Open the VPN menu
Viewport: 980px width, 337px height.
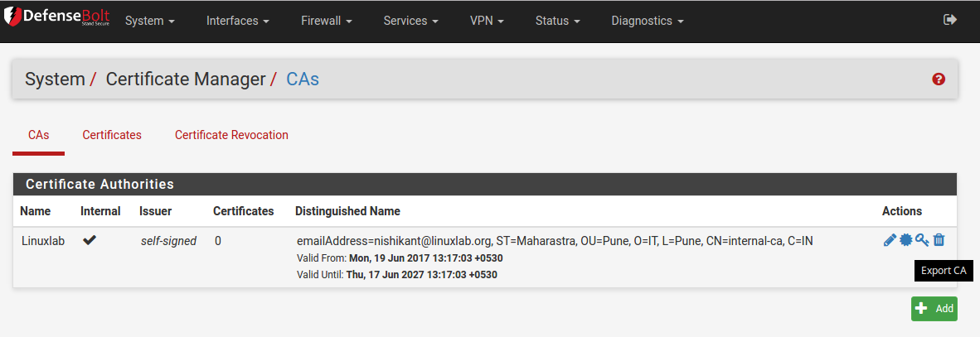(x=486, y=21)
